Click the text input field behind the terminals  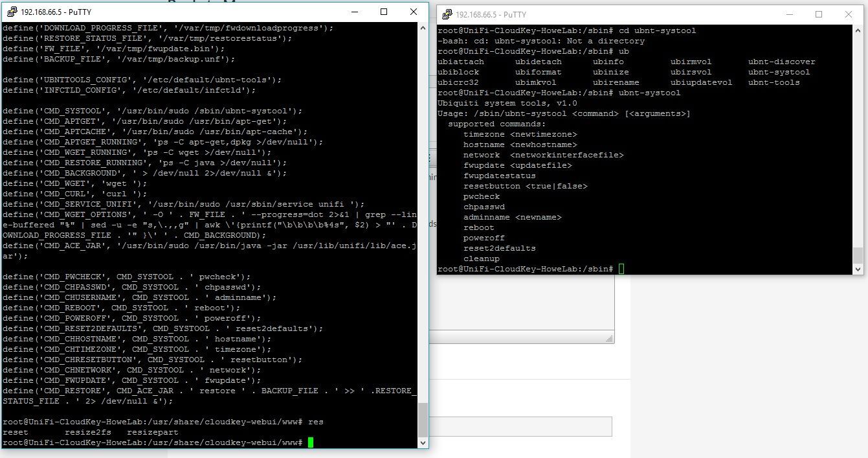click(x=518, y=426)
